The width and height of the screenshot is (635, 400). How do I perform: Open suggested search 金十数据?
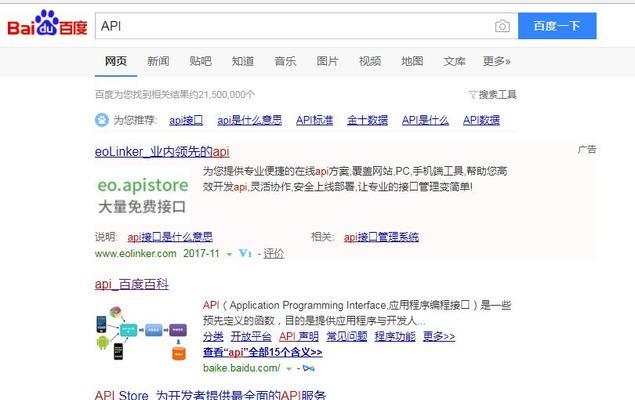pyautogui.click(x=367, y=120)
